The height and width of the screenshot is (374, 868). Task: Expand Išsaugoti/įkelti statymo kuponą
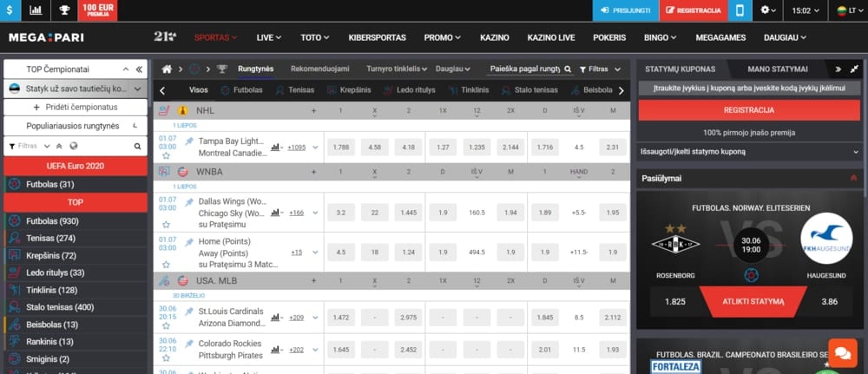748,151
